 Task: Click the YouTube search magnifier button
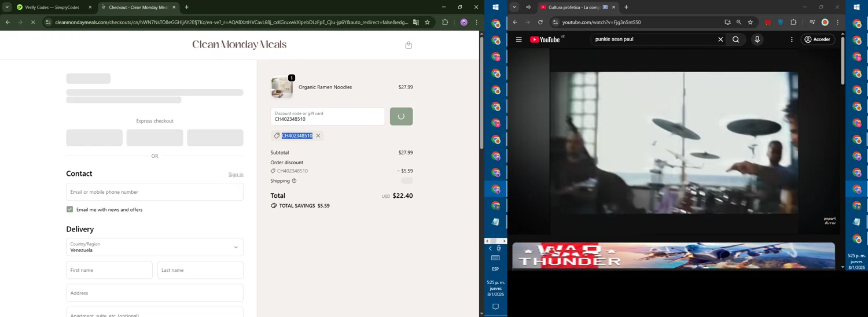pos(736,39)
